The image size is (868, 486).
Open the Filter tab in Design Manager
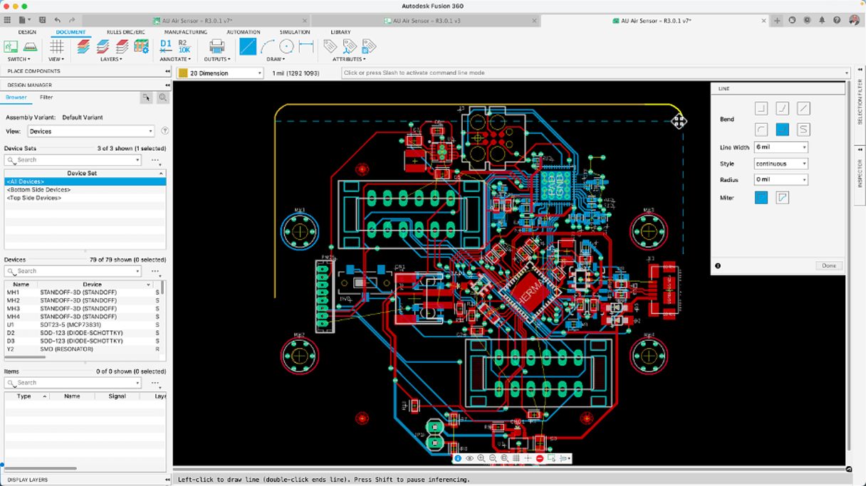click(x=46, y=97)
